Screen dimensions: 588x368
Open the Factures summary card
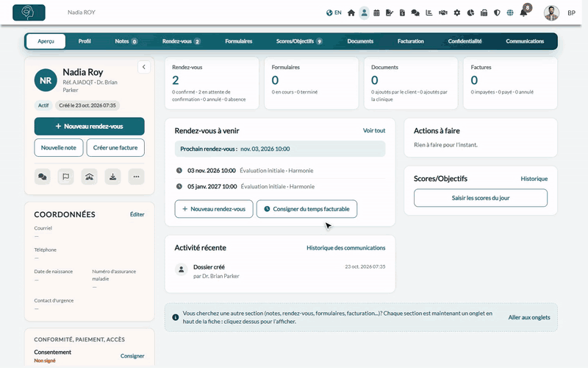tap(510, 83)
